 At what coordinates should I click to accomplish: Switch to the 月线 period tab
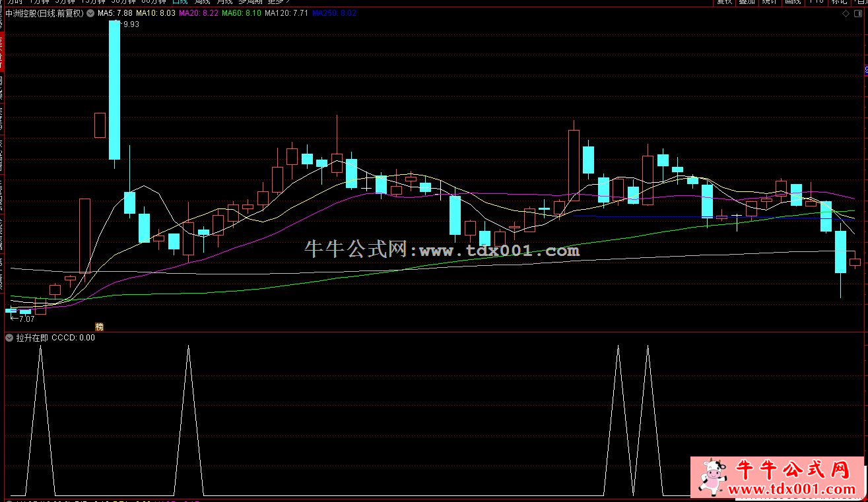pos(225,3)
